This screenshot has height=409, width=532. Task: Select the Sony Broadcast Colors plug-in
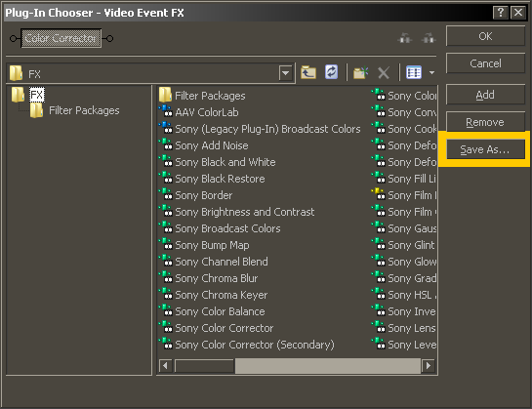pyautogui.click(x=220, y=228)
